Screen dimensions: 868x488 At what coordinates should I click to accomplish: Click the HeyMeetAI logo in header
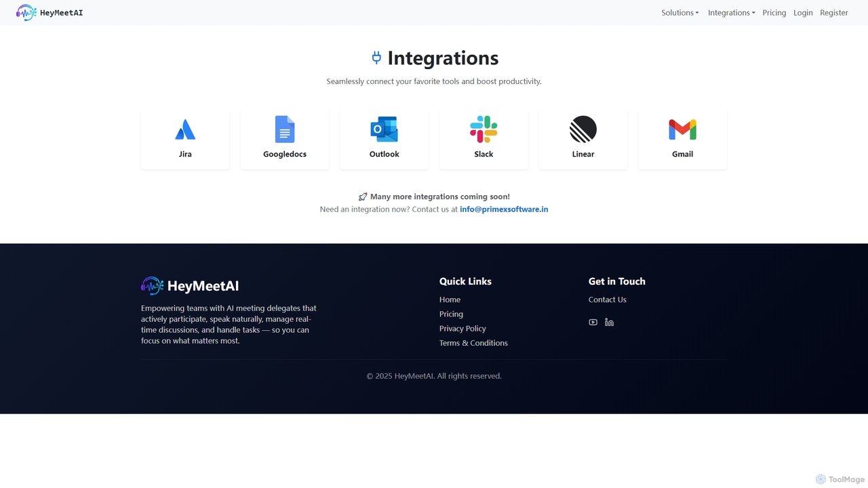(26, 12)
